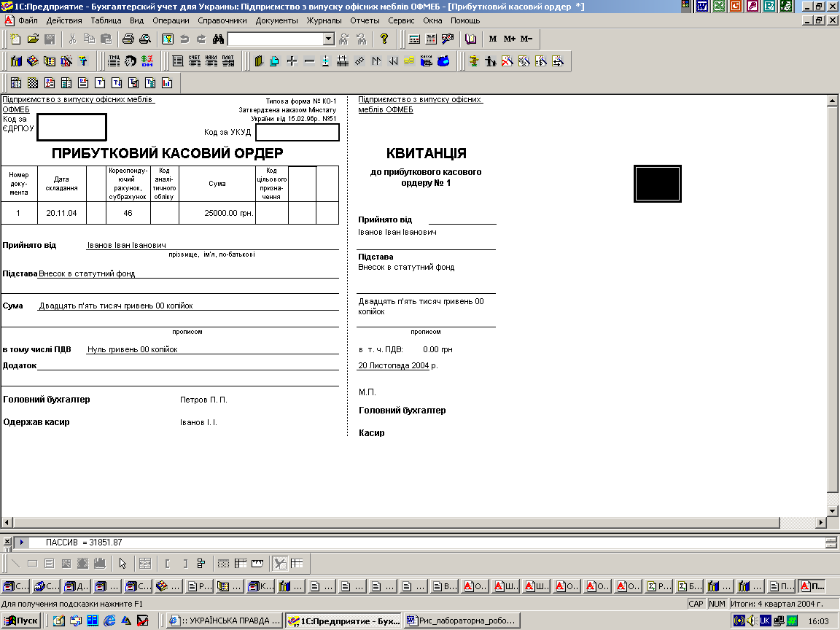Screen dimensions: 840x630
Task: Click the formula bar play arrow button
Action: 21,542
